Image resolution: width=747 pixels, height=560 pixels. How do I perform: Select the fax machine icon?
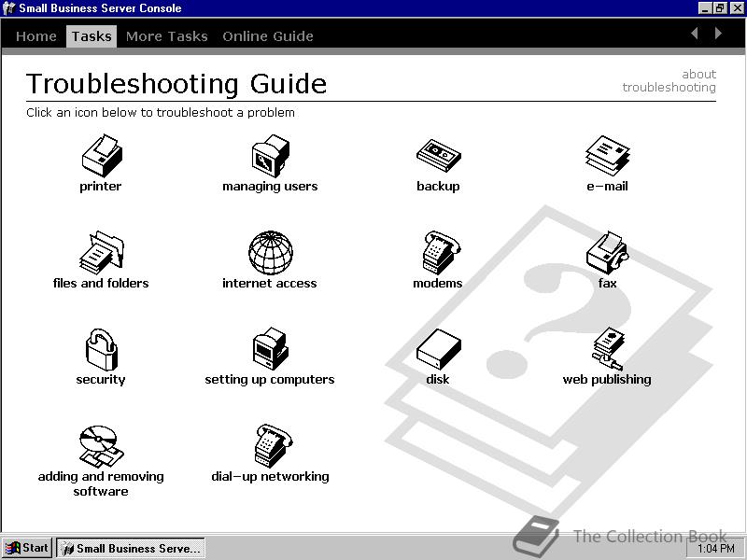pos(608,252)
